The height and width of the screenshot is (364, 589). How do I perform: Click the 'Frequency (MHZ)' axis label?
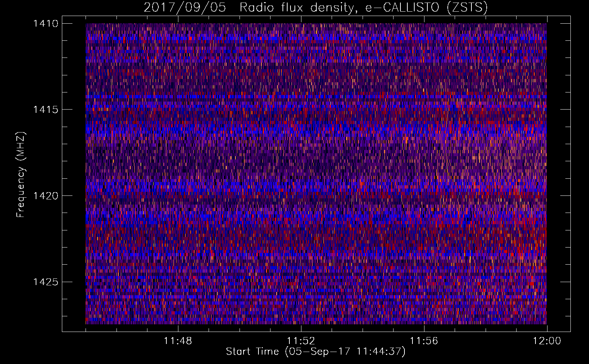click(x=21, y=174)
